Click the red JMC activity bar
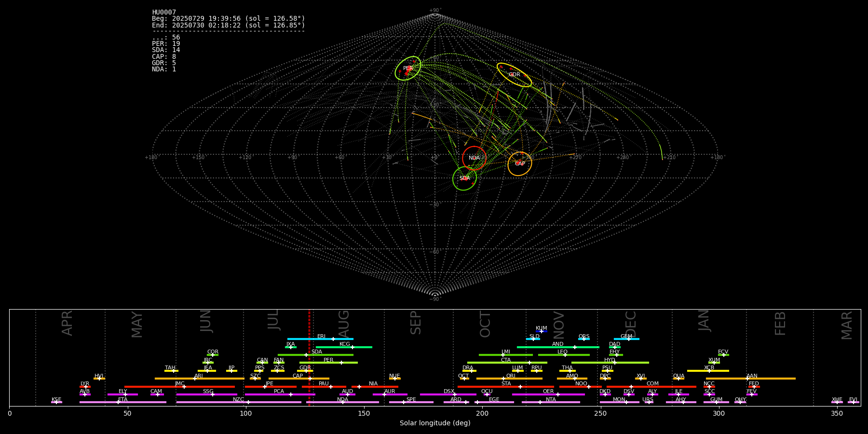Screen dimensions: 868x434 point(180,386)
